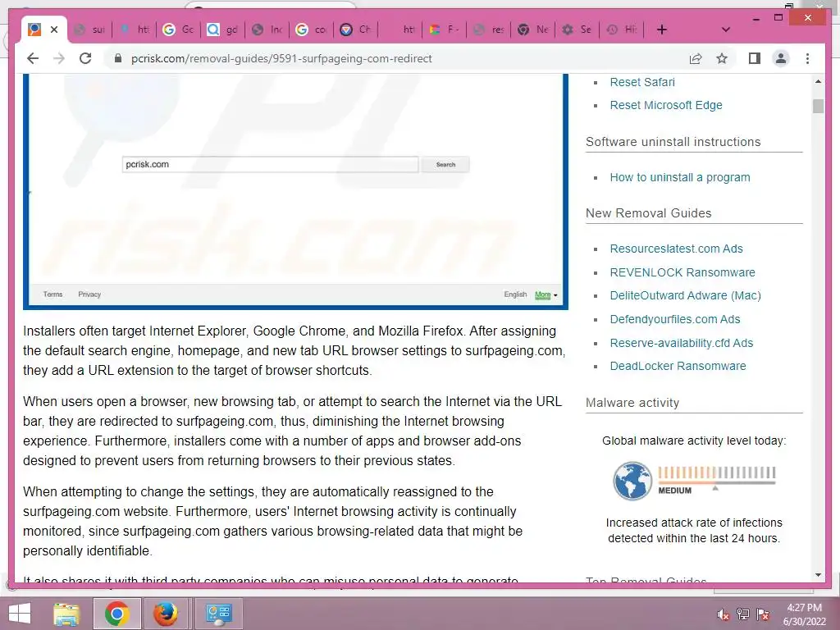Click English in the screenshot footer
This screenshot has width=840, height=630.
click(x=515, y=294)
